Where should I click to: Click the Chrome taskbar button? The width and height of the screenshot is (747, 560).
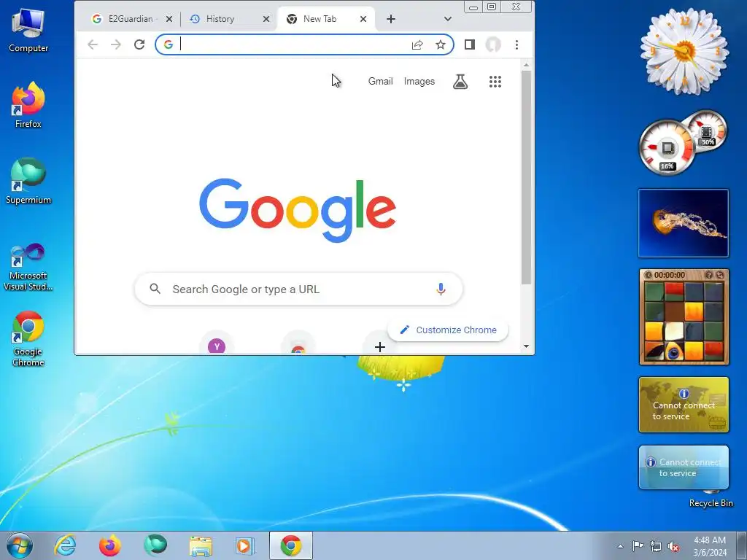click(x=291, y=545)
